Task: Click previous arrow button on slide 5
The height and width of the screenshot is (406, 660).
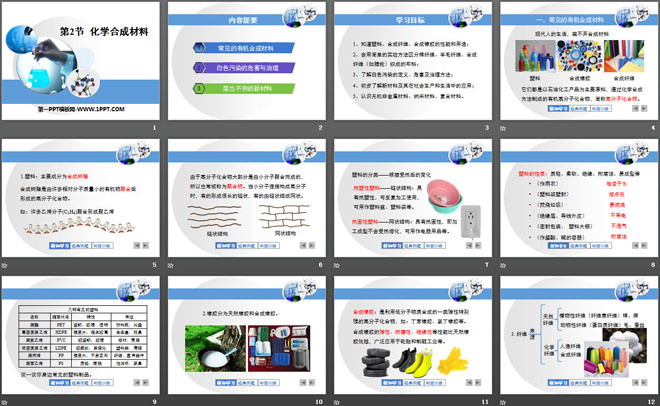Action: (137, 245)
